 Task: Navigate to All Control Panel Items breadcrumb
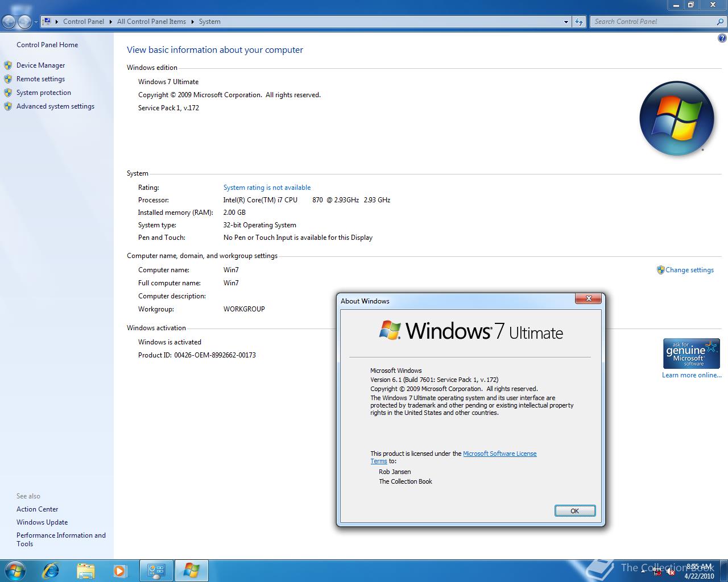click(x=151, y=22)
